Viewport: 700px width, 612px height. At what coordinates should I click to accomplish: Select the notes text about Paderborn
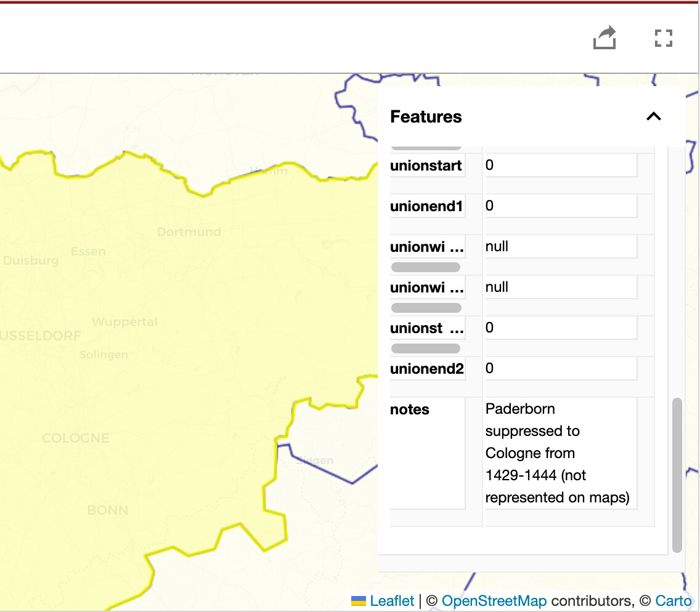coord(557,453)
